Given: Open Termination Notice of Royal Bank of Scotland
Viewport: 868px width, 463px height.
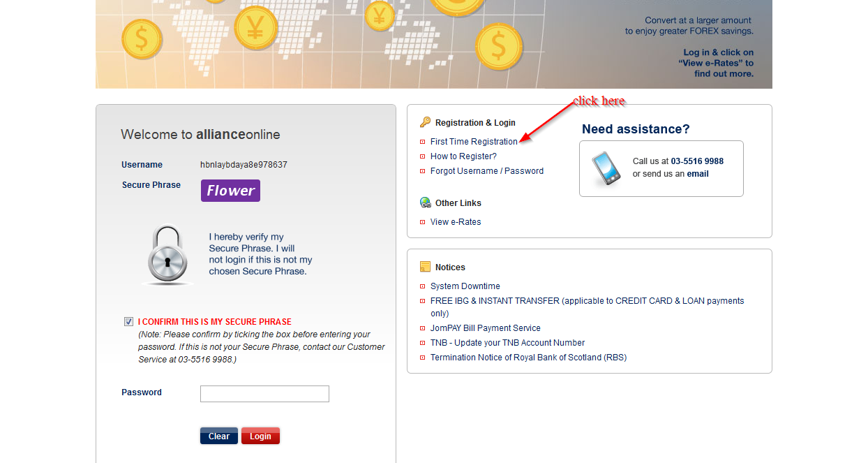Looking at the screenshot, I should point(528,358).
